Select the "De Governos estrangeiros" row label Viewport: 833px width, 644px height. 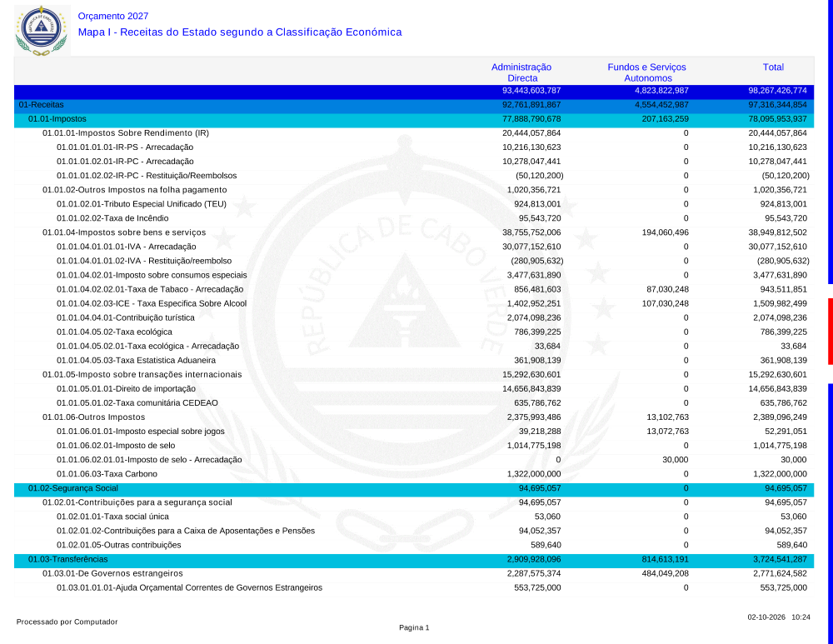[112, 574]
